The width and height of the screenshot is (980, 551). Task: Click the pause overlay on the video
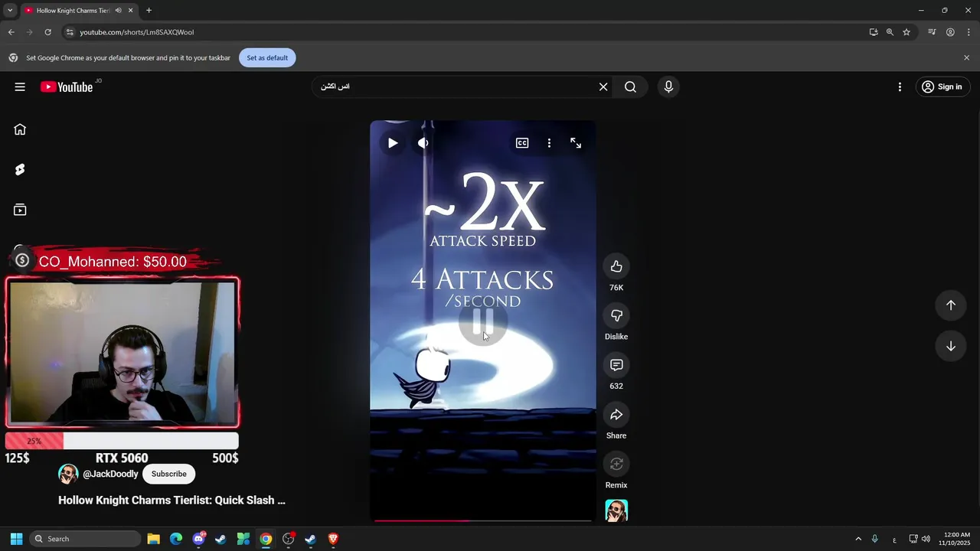tap(482, 321)
